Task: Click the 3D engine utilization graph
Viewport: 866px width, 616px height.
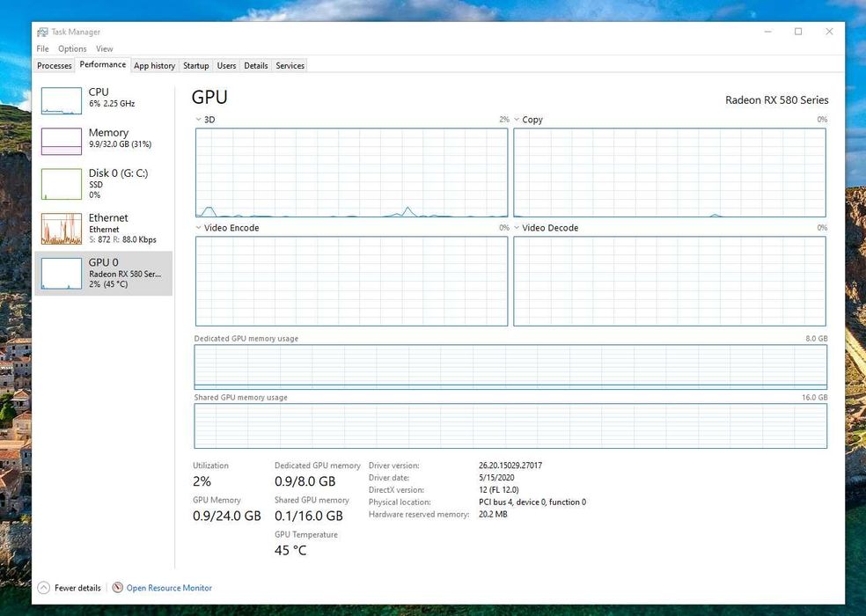Action: [351, 172]
